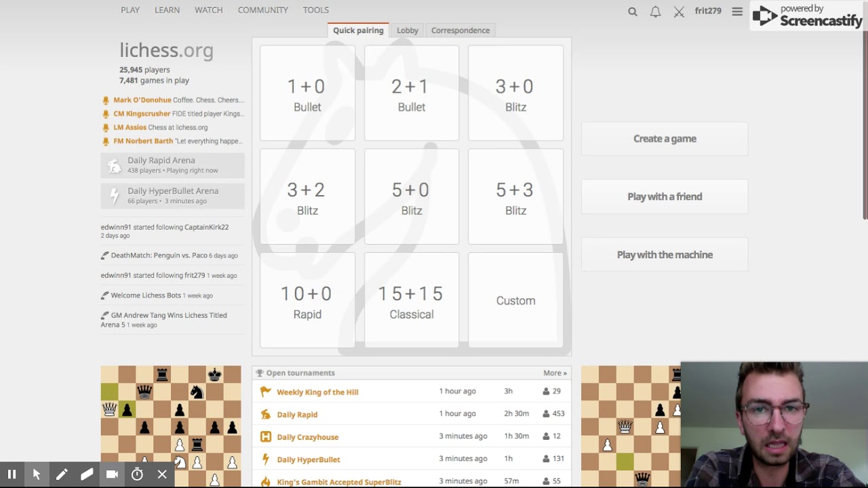868x488 pixels.
Task: Start a 2+1 Bullet game
Action: (x=412, y=93)
